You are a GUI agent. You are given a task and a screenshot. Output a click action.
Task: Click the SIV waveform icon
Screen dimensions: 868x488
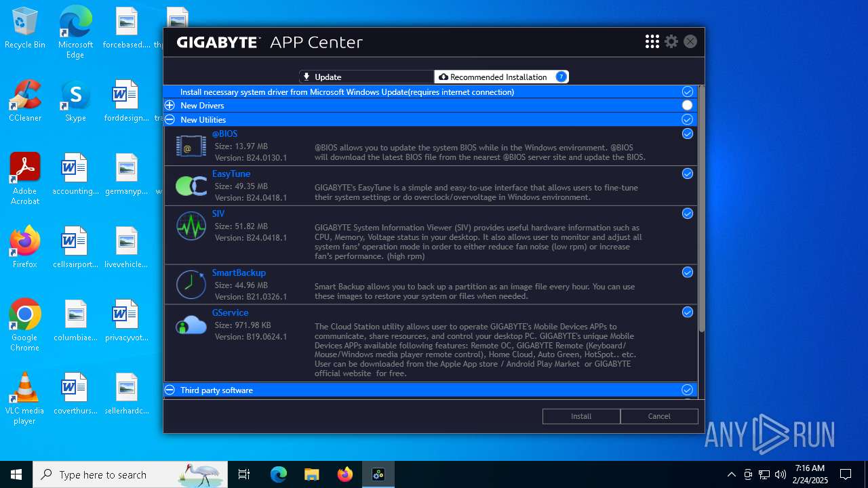coord(191,226)
